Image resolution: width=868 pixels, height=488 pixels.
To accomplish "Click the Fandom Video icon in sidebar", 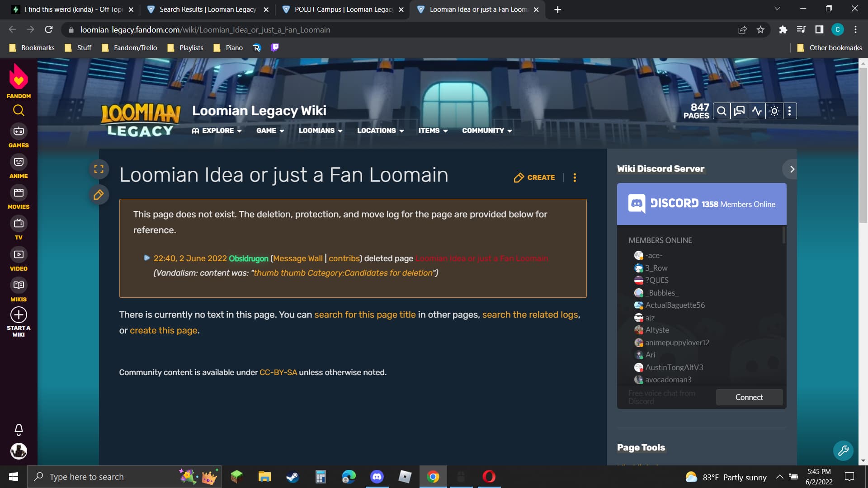I will tap(18, 254).
